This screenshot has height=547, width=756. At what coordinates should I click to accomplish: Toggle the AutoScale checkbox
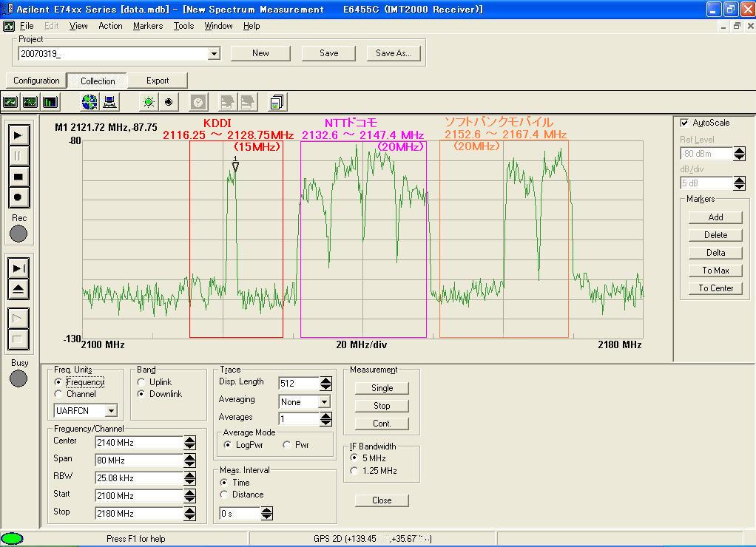point(684,123)
